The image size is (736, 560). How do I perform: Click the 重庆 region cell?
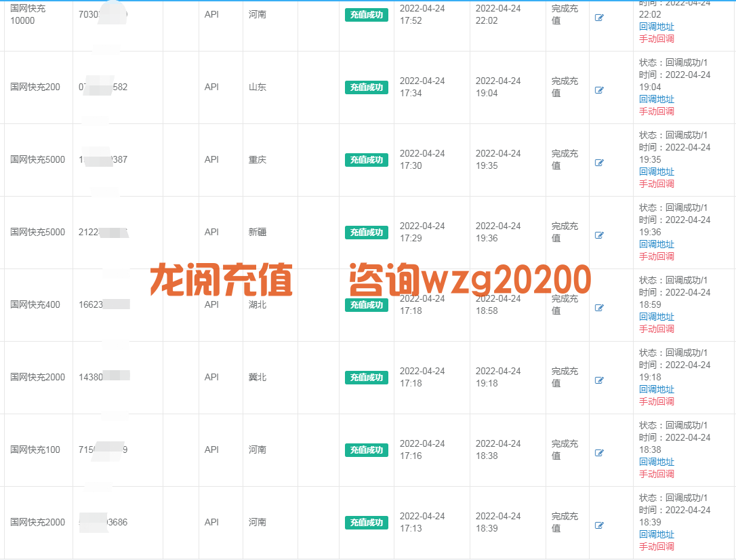(x=258, y=159)
